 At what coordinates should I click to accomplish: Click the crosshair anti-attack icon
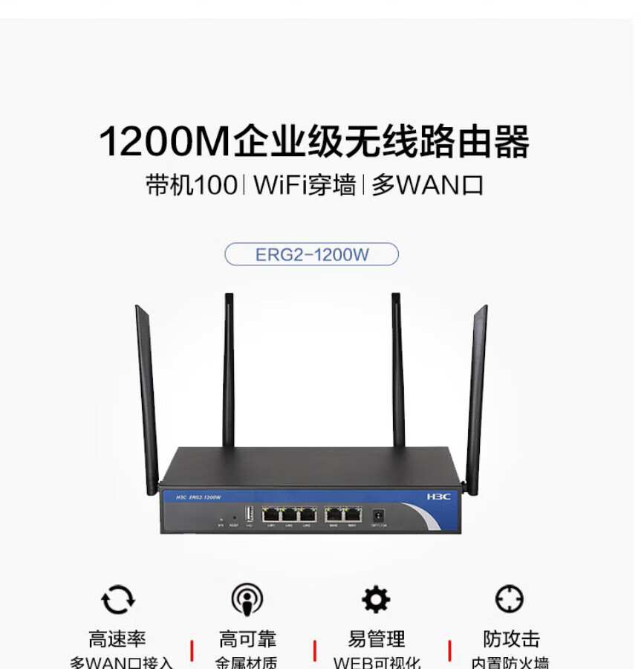pyautogui.click(x=510, y=598)
